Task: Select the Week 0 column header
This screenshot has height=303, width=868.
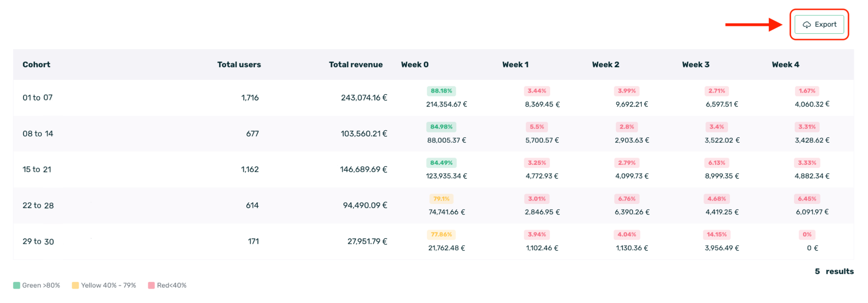Action: [415, 65]
